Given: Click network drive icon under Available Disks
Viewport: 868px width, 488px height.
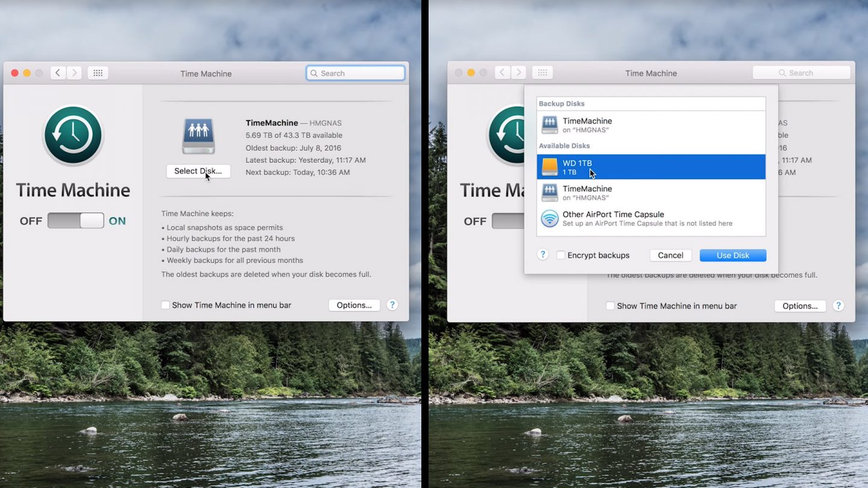Looking at the screenshot, I should pyautogui.click(x=550, y=193).
